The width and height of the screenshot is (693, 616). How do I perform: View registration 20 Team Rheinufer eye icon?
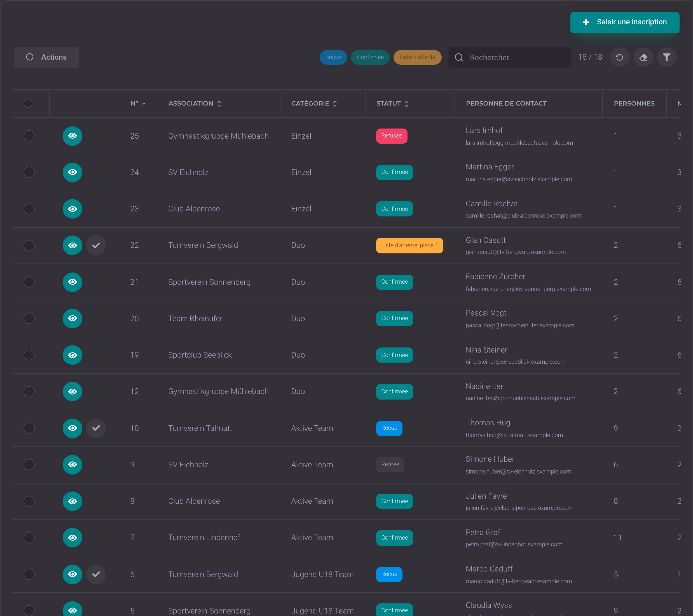72,319
